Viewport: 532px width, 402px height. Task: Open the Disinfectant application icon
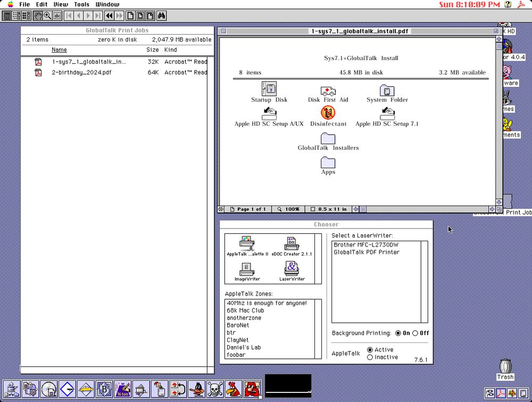pos(328,113)
